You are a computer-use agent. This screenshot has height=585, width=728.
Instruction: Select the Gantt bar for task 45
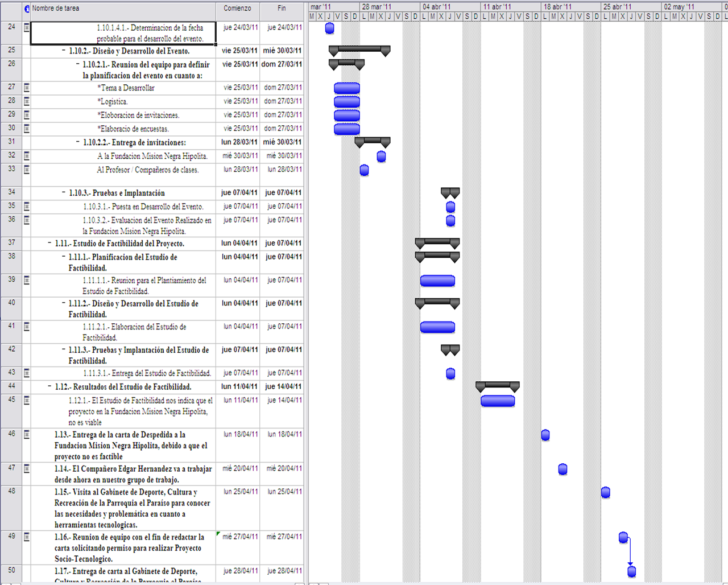coord(498,401)
